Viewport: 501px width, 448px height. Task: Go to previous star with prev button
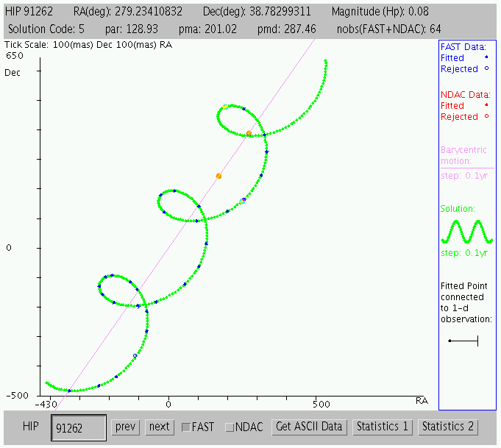click(125, 427)
